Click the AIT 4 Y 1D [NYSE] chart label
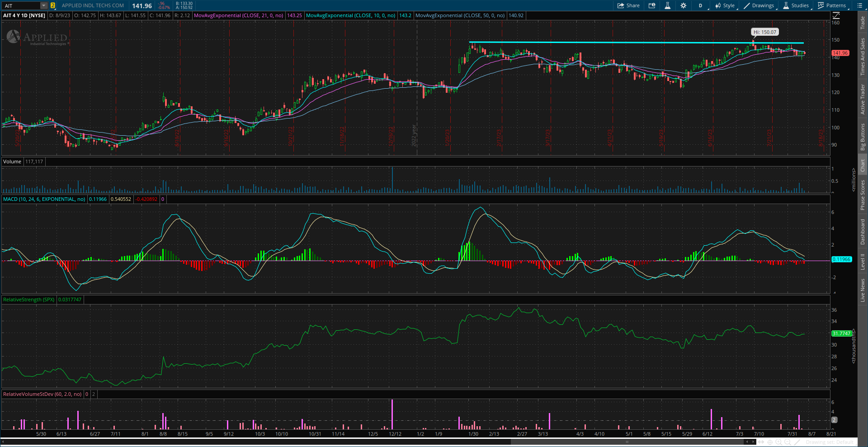This screenshot has width=868, height=447. (24, 15)
